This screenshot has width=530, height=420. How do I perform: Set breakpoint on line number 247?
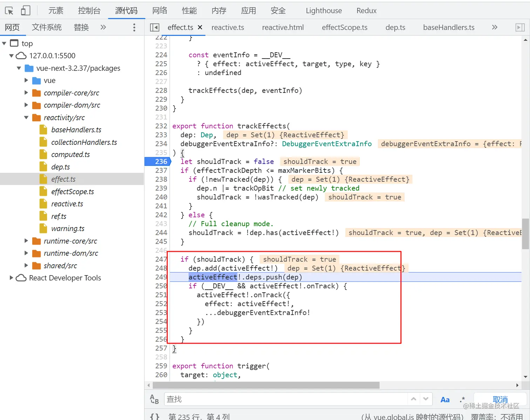(x=161, y=259)
